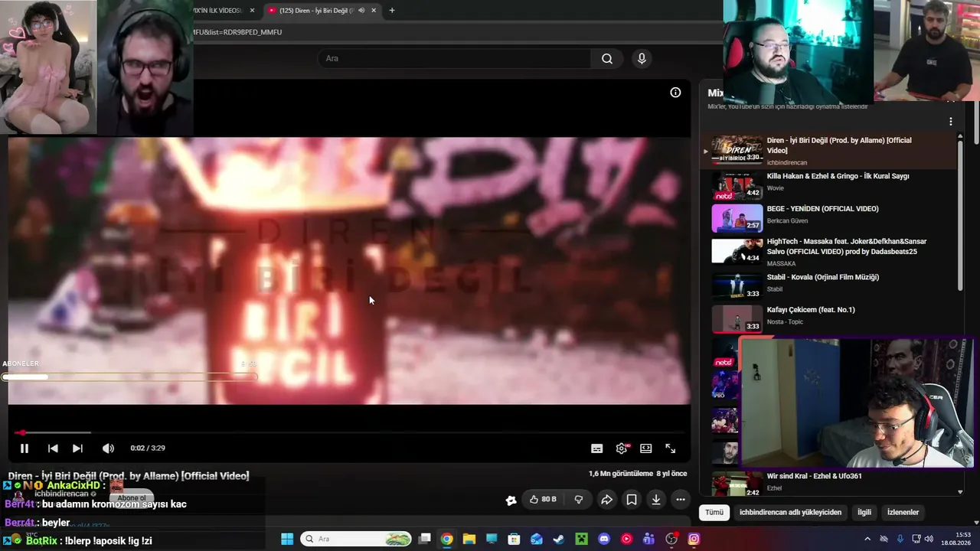Open Discord from the taskbar
Image resolution: width=980 pixels, height=551 pixels.
pos(604,539)
